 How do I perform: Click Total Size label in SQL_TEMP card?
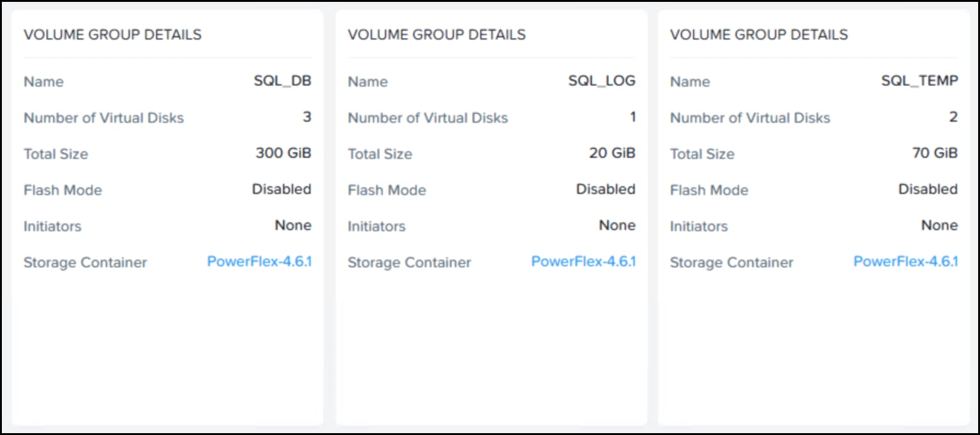tap(702, 154)
